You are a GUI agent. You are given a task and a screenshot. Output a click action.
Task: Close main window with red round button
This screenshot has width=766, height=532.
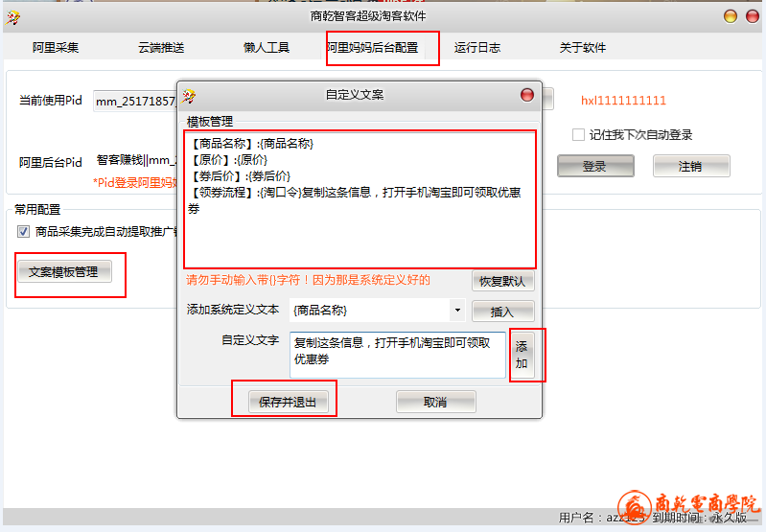pos(753,16)
